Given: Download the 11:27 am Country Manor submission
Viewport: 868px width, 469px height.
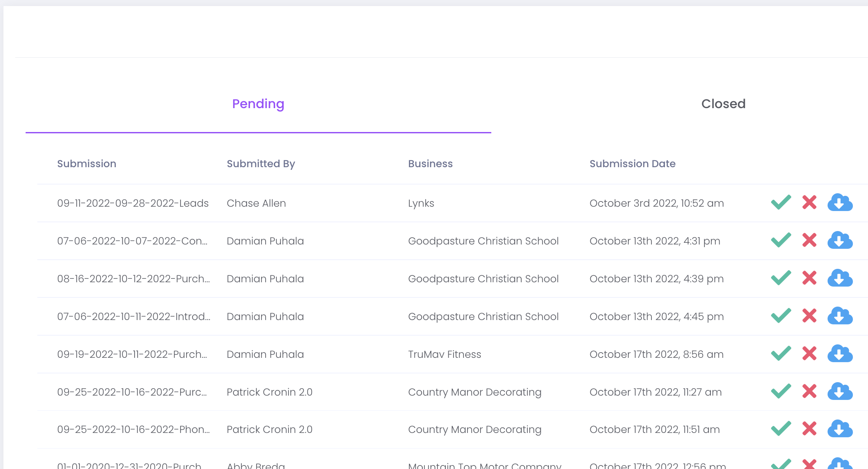Looking at the screenshot, I should [x=840, y=392].
